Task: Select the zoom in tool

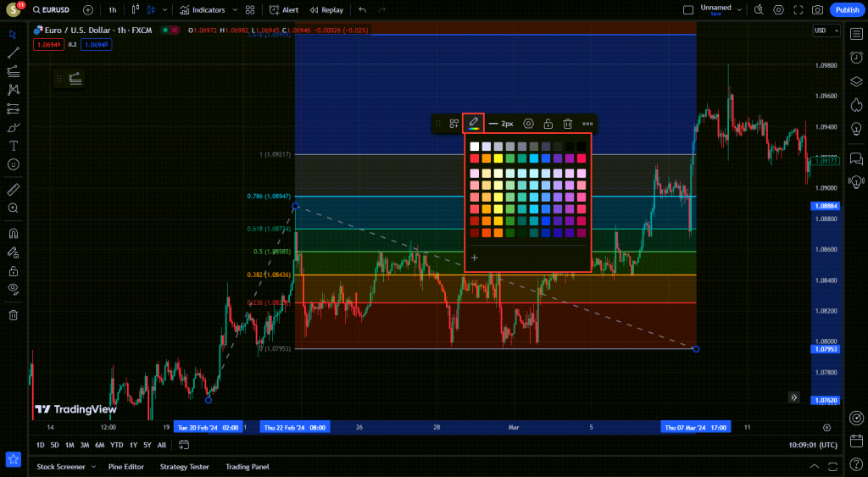Action: [14, 208]
